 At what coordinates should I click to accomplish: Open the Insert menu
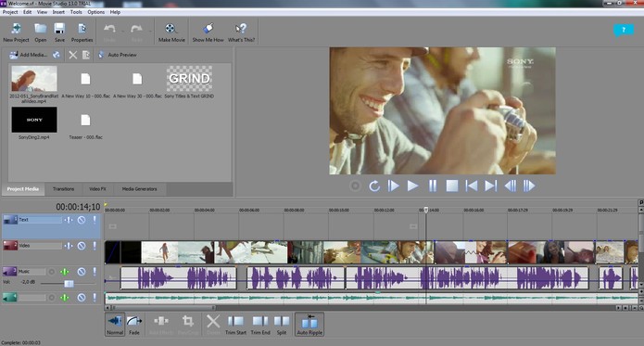point(58,12)
